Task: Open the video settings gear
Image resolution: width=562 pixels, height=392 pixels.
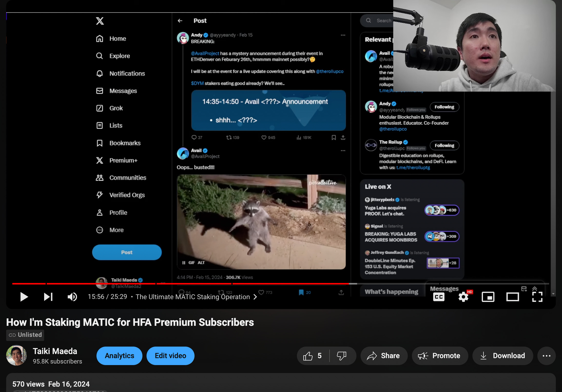Action: click(x=463, y=297)
